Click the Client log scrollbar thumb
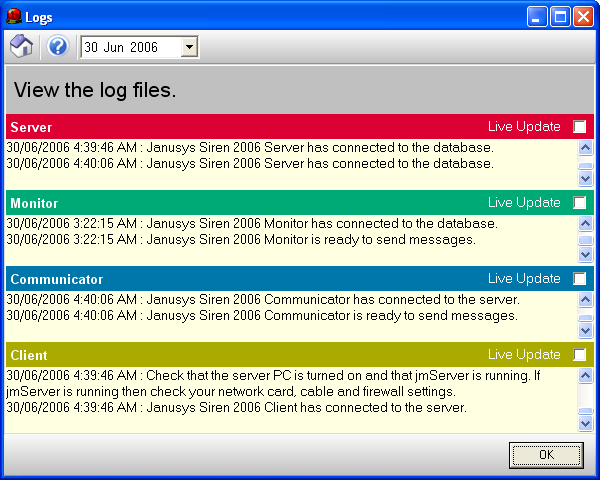Screen dimensions: 600x480 (x=585, y=411)
